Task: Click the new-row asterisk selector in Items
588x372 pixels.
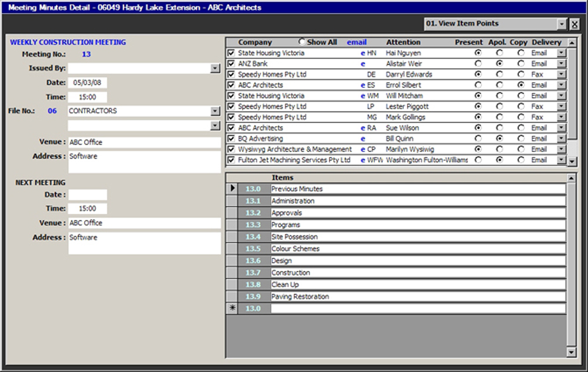Action: 232,309
